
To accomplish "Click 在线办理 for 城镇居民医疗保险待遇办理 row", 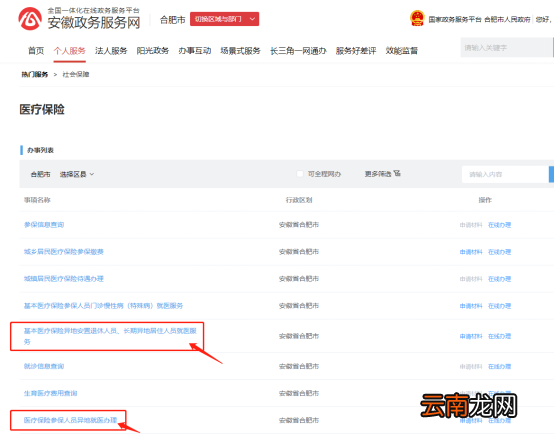I will click(499, 279).
